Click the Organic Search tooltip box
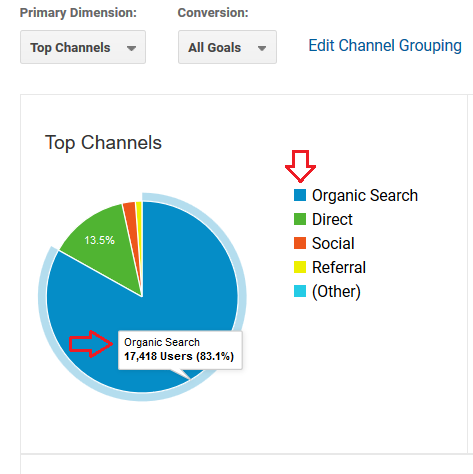This screenshot has width=473, height=474. [180, 350]
